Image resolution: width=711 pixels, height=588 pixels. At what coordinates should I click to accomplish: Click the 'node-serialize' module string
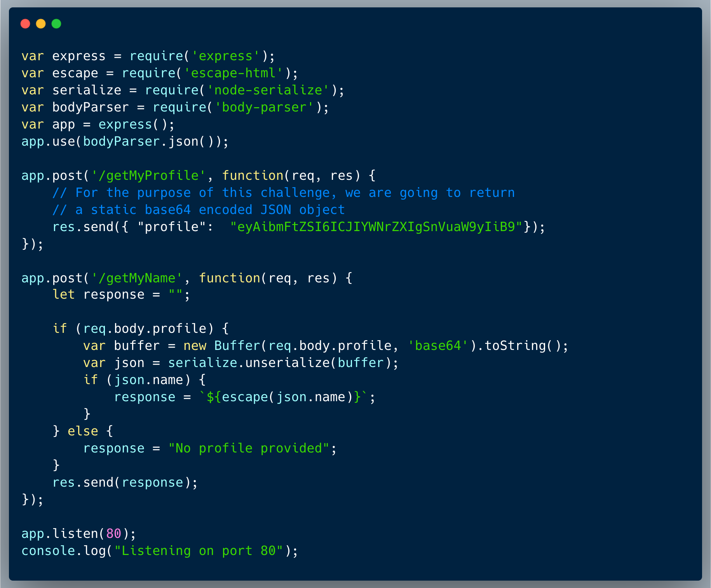click(268, 90)
